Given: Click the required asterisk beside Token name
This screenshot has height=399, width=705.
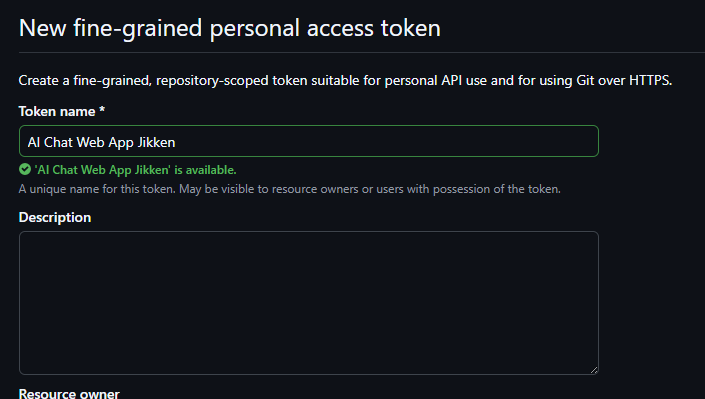Looking at the screenshot, I should (102, 109).
